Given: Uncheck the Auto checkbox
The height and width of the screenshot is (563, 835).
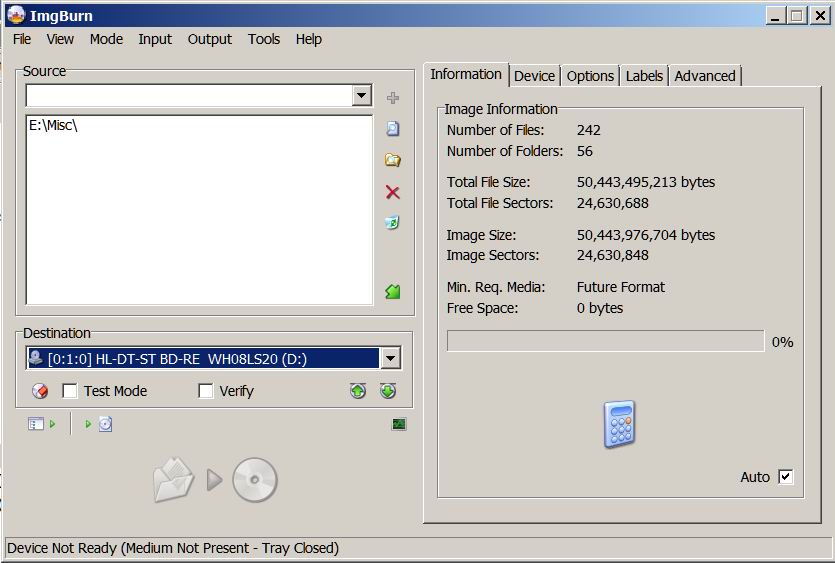Looking at the screenshot, I should point(785,477).
